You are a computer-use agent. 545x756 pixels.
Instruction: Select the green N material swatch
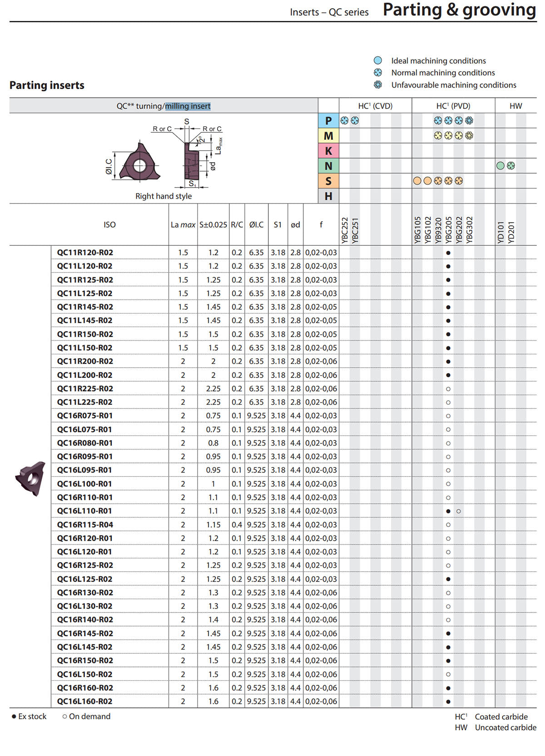(x=328, y=166)
